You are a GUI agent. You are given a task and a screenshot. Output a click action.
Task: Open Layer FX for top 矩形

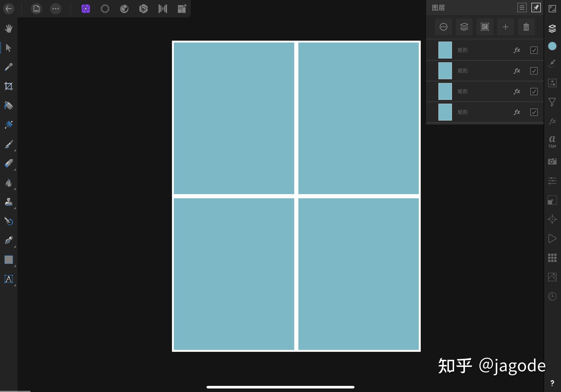pyautogui.click(x=516, y=50)
